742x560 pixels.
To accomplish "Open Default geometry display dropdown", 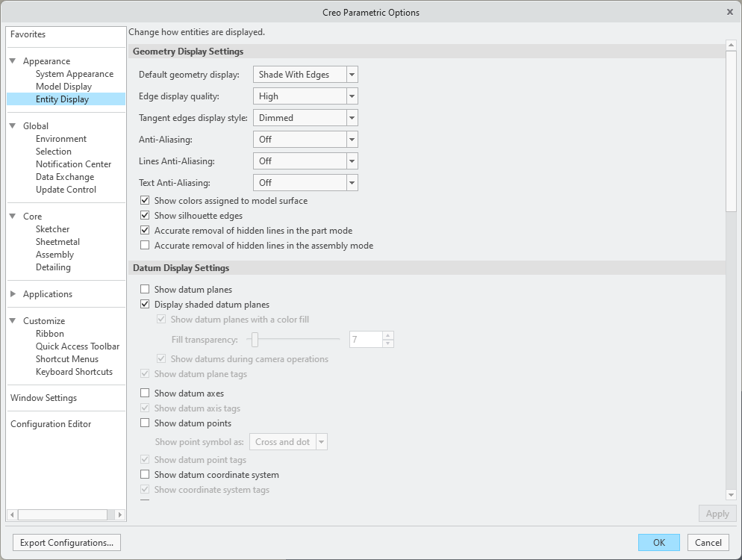I will [x=352, y=75].
